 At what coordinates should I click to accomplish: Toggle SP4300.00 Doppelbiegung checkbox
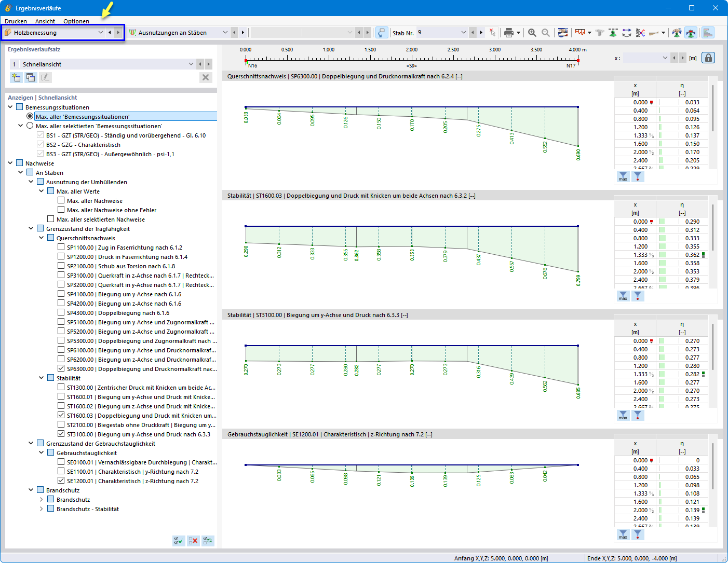(61, 313)
